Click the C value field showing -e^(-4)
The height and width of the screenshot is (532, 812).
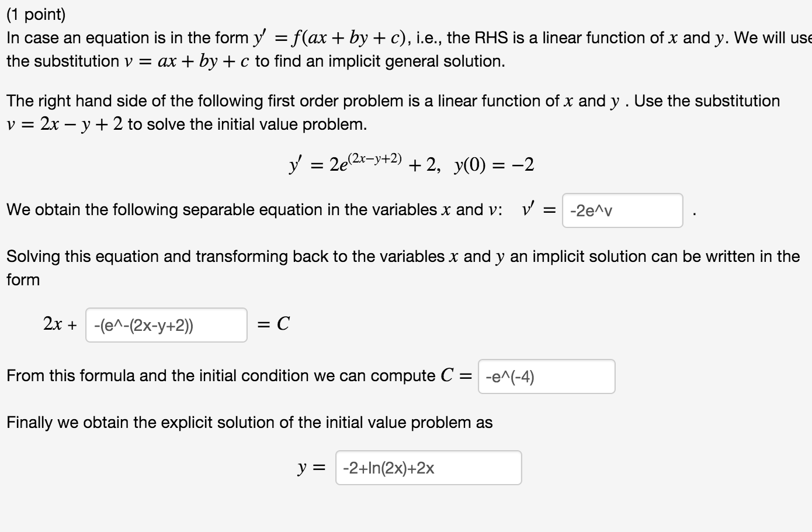(545, 377)
